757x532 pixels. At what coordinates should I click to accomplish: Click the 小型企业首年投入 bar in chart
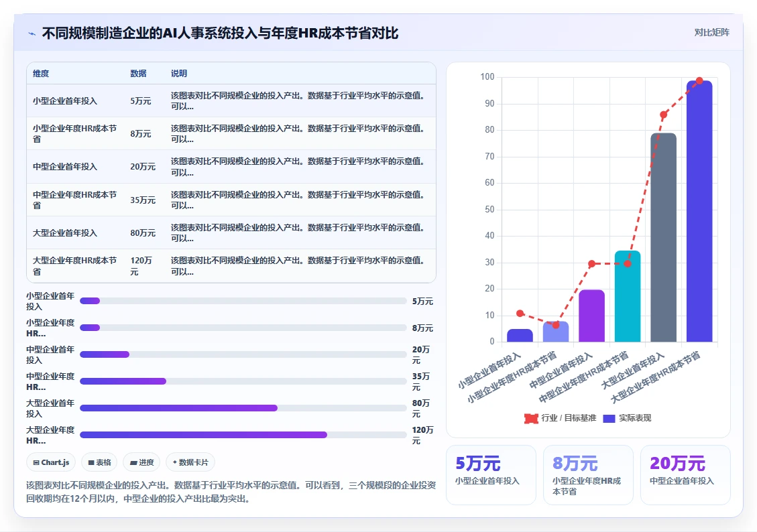pos(520,336)
